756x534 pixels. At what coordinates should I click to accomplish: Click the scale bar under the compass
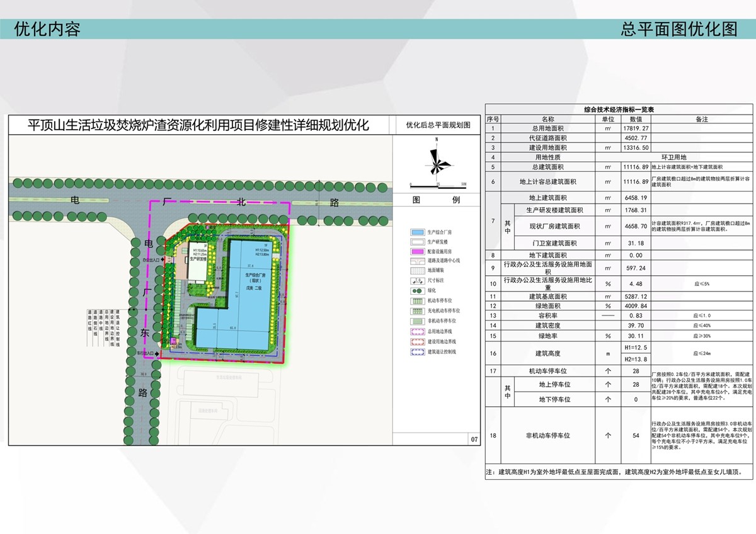(437, 187)
